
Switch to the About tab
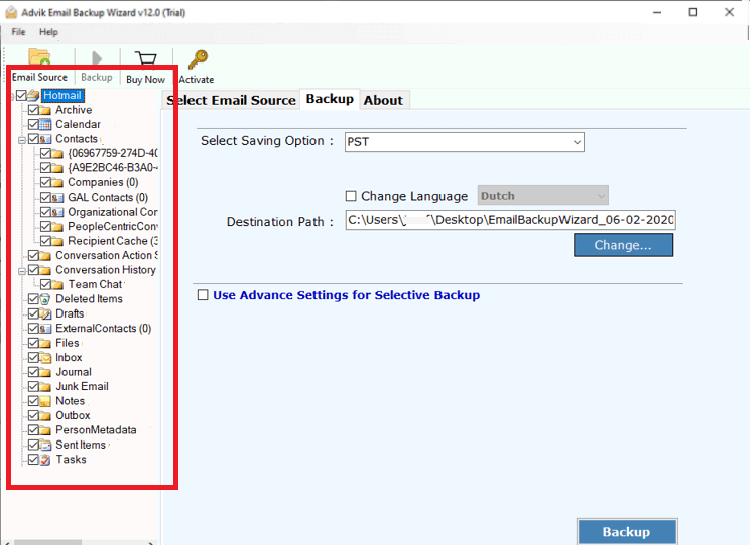[x=383, y=100]
